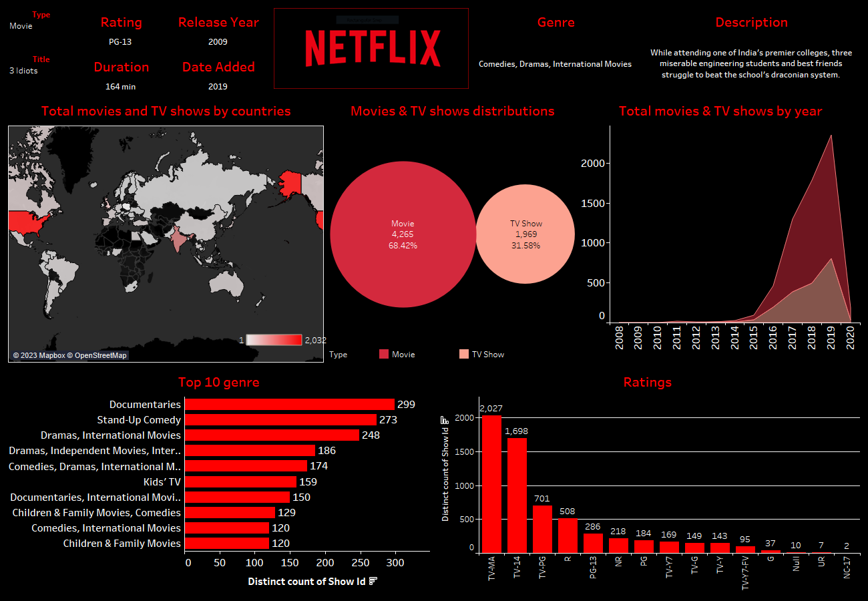Click the sort icon beside "Distinct count of Show Id" axis
868x601 pixels.
tap(373, 581)
